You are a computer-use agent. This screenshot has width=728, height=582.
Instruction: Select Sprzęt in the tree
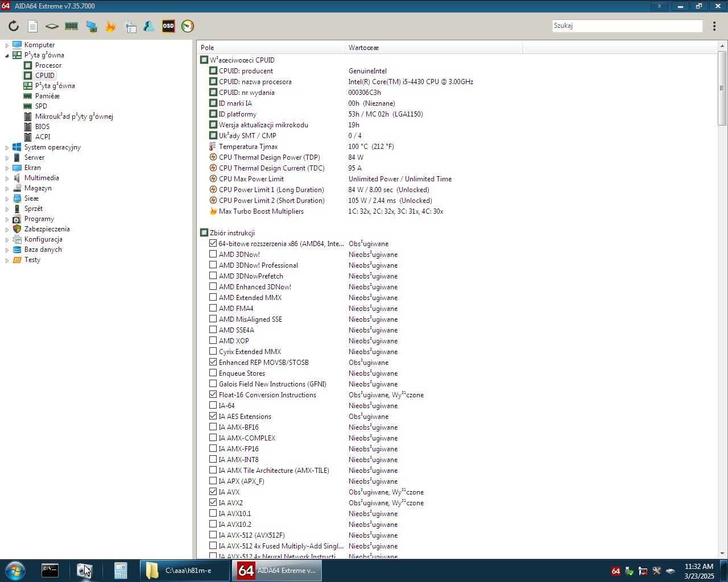pyautogui.click(x=34, y=209)
